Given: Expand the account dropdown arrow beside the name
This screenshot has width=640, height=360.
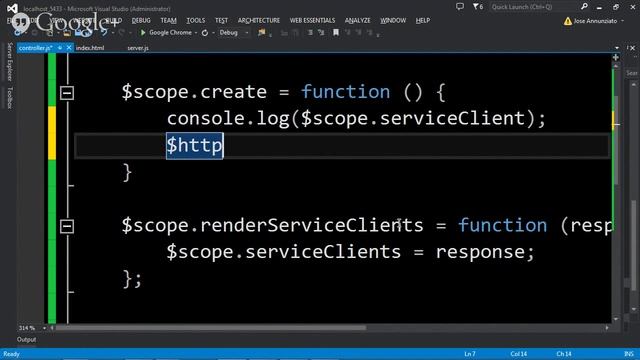Looking at the screenshot, I should 622,21.
